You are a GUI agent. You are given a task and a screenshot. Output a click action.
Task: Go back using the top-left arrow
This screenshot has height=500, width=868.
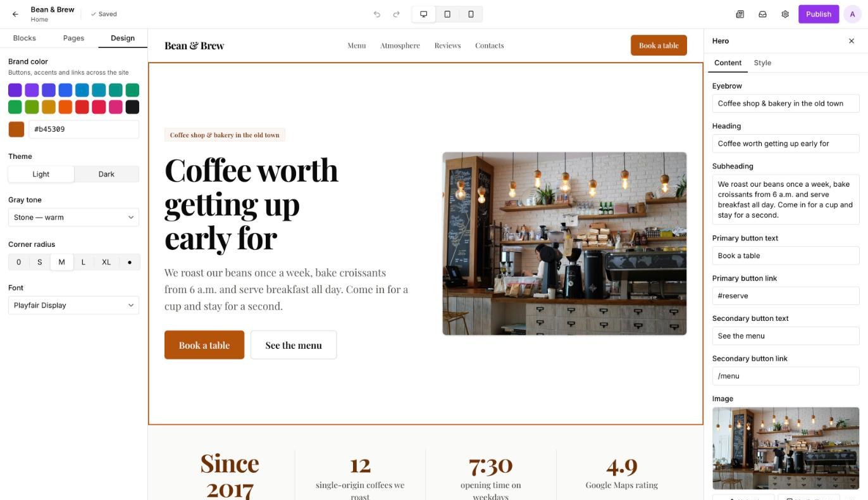tap(15, 14)
